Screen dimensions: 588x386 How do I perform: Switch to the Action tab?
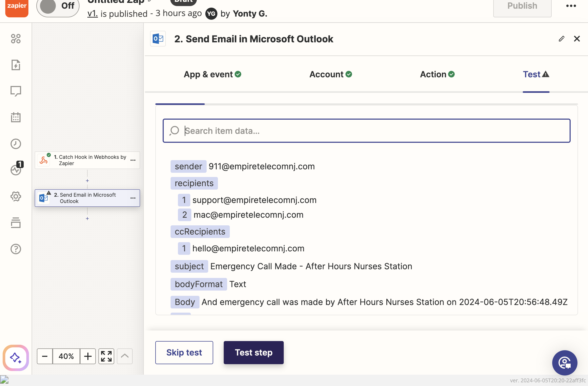(x=437, y=74)
